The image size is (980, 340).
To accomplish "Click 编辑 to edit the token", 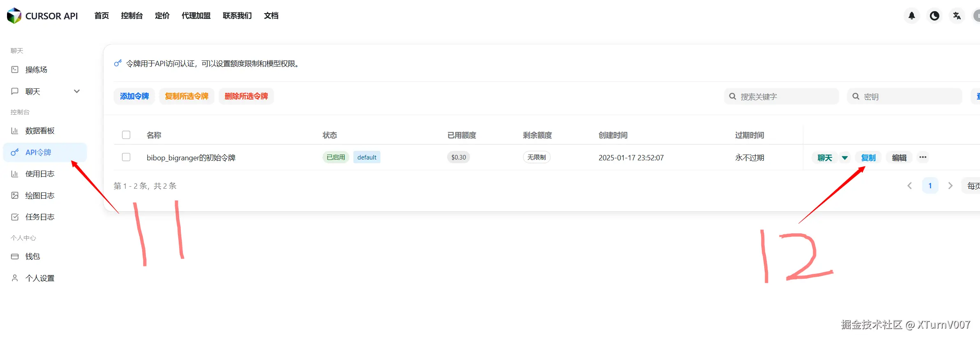I will click(x=899, y=157).
